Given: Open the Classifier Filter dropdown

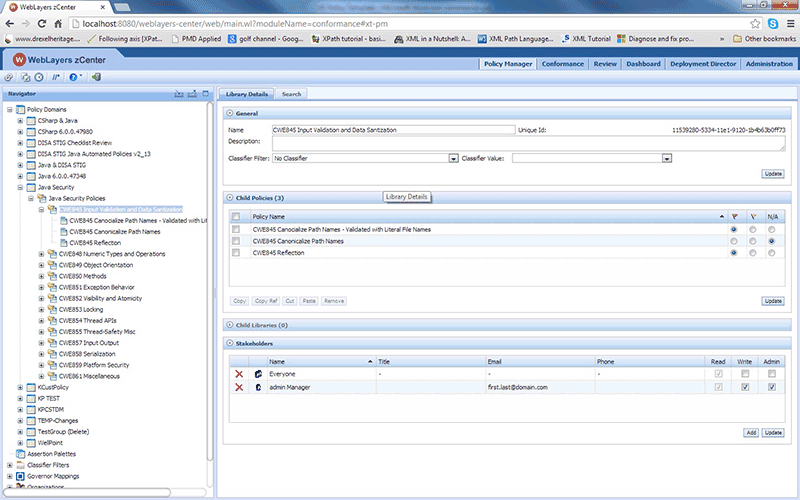Looking at the screenshot, I should (x=453, y=158).
